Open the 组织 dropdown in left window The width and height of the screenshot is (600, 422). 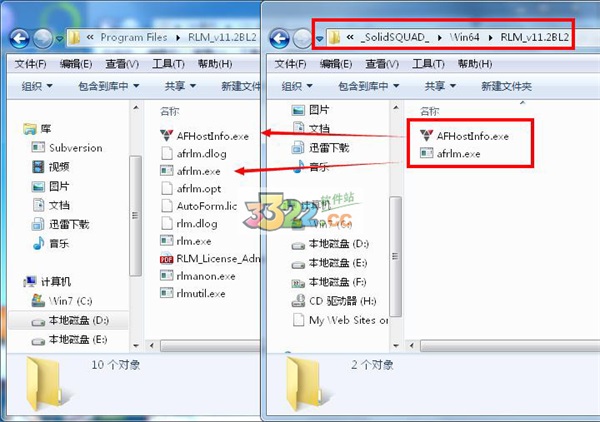coord(37,86)
